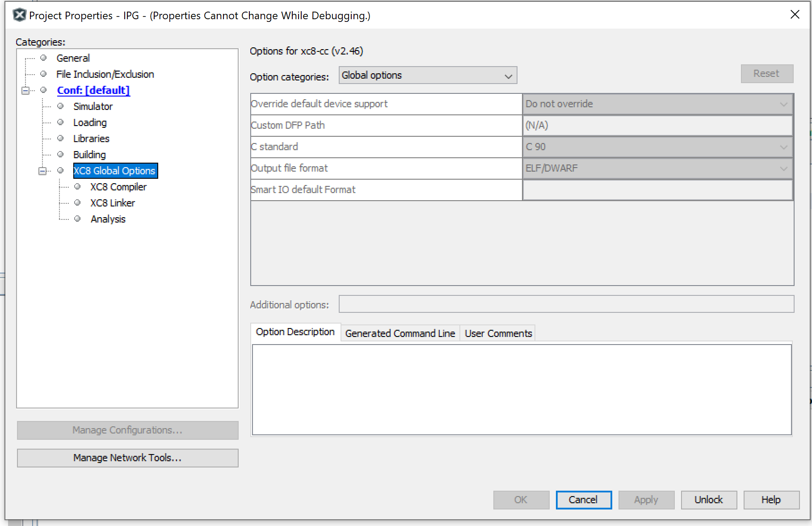Open the Analysis category
Image resolution: width=812 pixels, height=526 pixels.
click(x=108, y=219)
